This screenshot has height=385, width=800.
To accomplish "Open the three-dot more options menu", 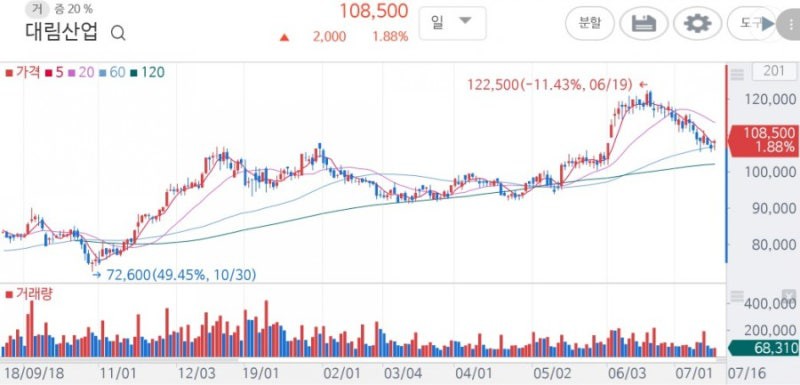I will 788,25.
